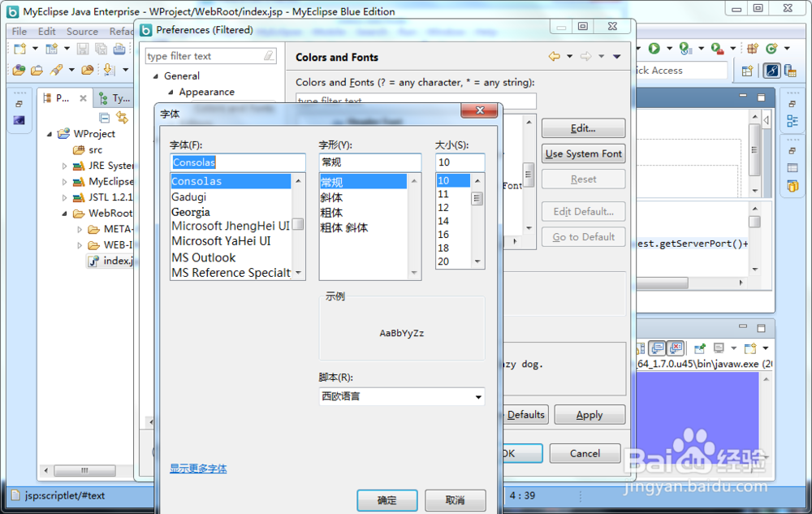Image resolution: width=812 pixels, height=514 pixels.
Task: Click the new web project icon with spheres
Action: click(19, 69)
